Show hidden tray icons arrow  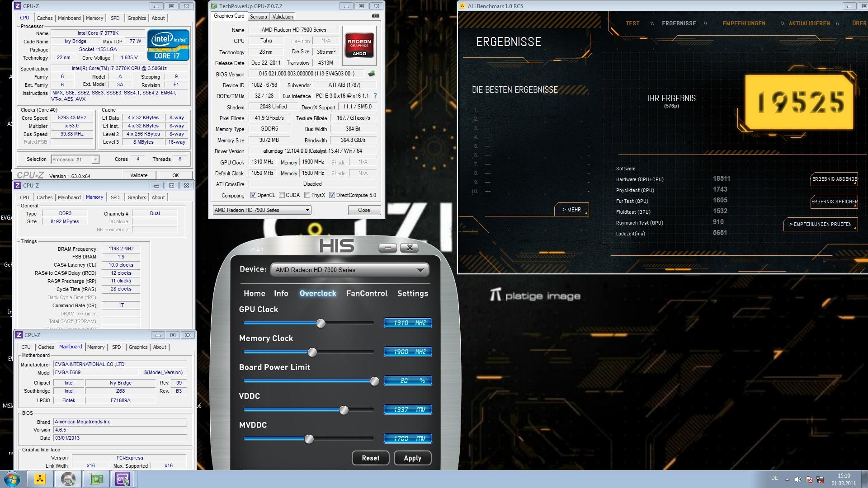pos(787,479)
